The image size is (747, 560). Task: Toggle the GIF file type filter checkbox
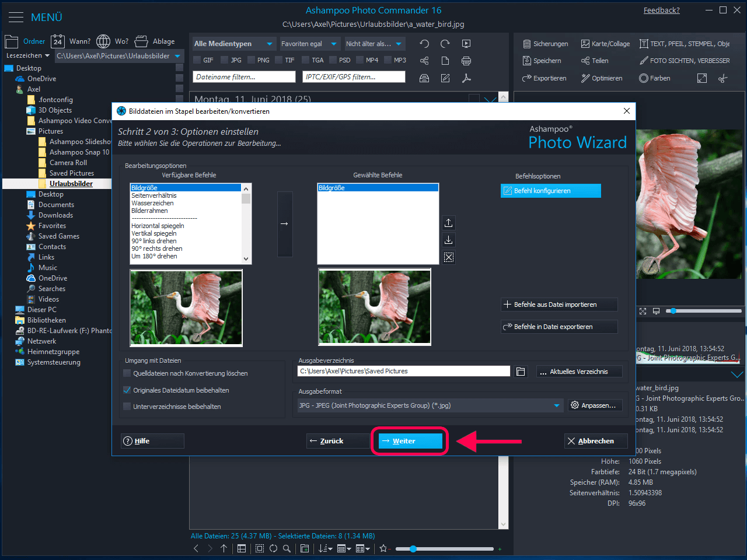click(197, 60)
